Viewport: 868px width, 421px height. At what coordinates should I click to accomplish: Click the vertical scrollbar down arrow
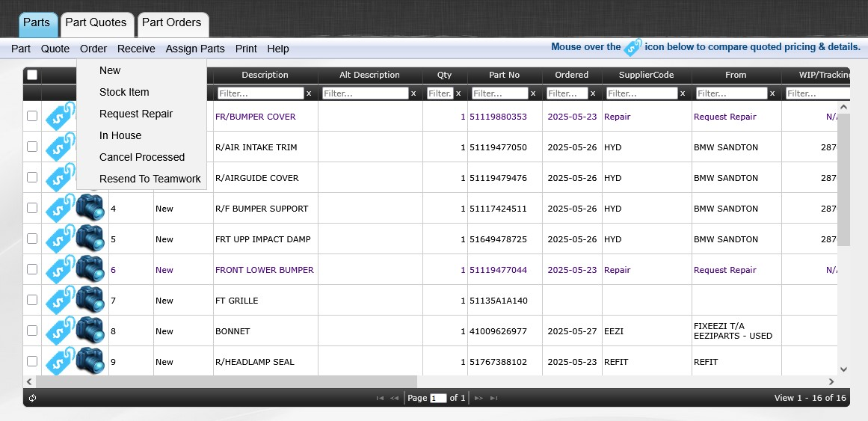[843, 369]
